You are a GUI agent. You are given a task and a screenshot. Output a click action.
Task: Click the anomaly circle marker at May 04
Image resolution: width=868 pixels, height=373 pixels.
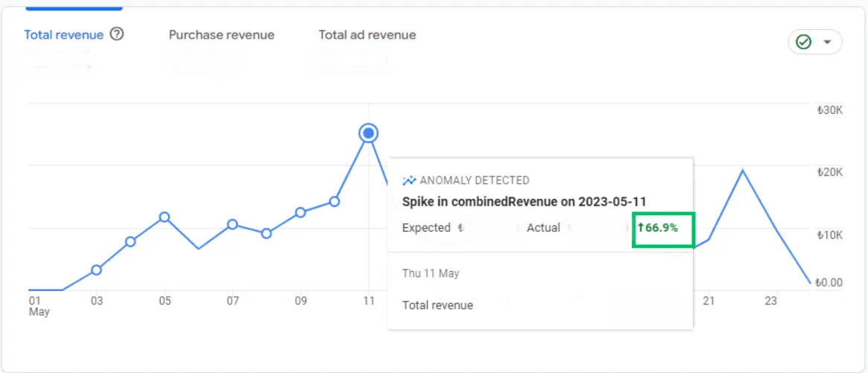click(130, 241)
